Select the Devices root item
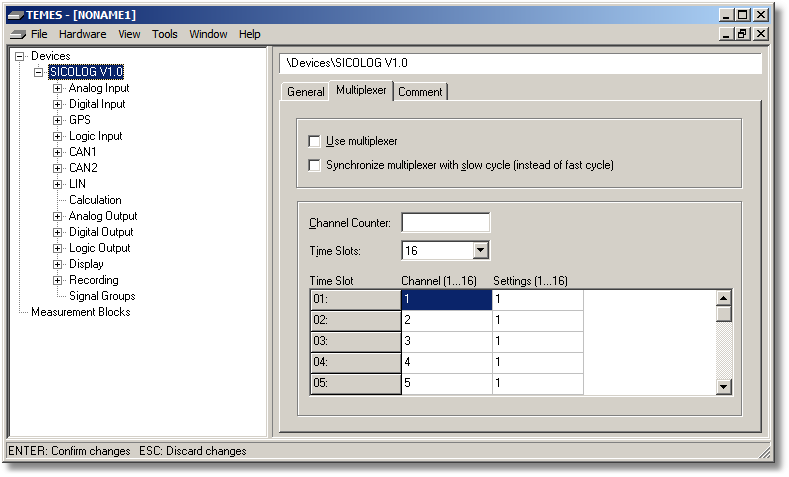 pos(50,56)
